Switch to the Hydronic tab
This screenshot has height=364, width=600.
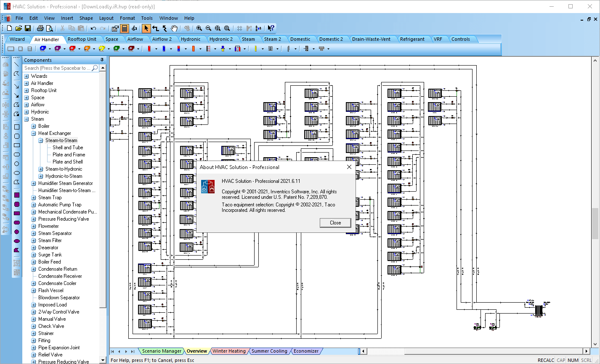191,39
